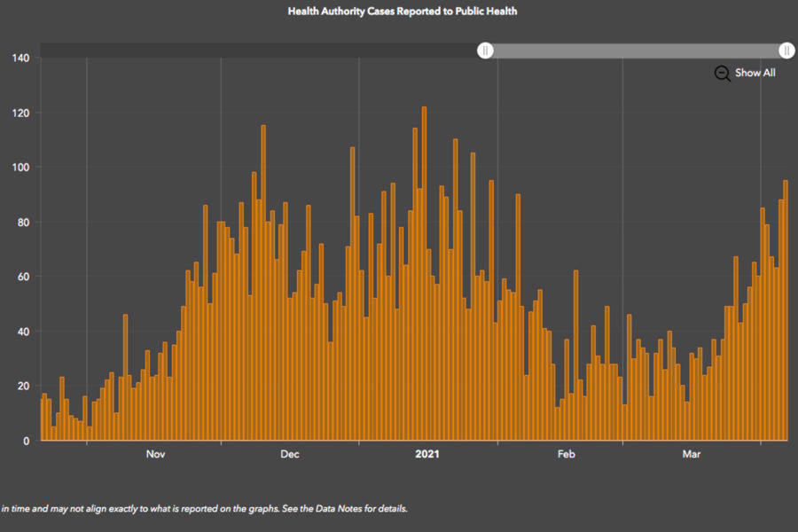Click the selected gray range bar

click(x=636, y=51)
